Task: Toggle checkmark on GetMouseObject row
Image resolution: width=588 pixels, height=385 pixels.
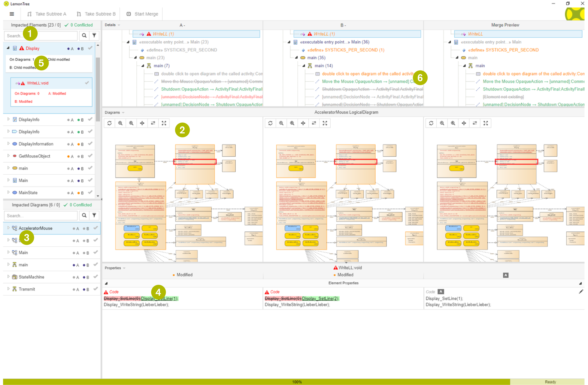Action: (90, 156)
